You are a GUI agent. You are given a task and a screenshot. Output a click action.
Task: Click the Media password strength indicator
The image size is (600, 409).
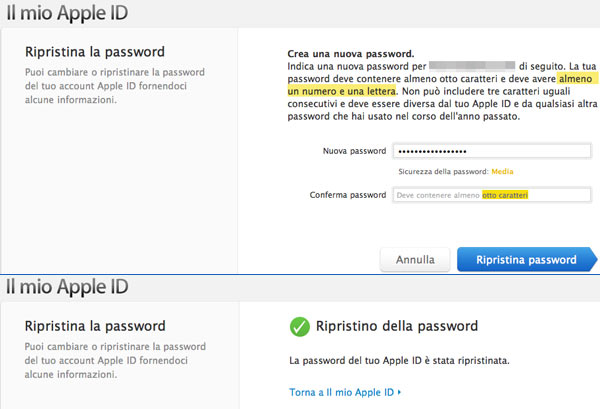[502, 172]
